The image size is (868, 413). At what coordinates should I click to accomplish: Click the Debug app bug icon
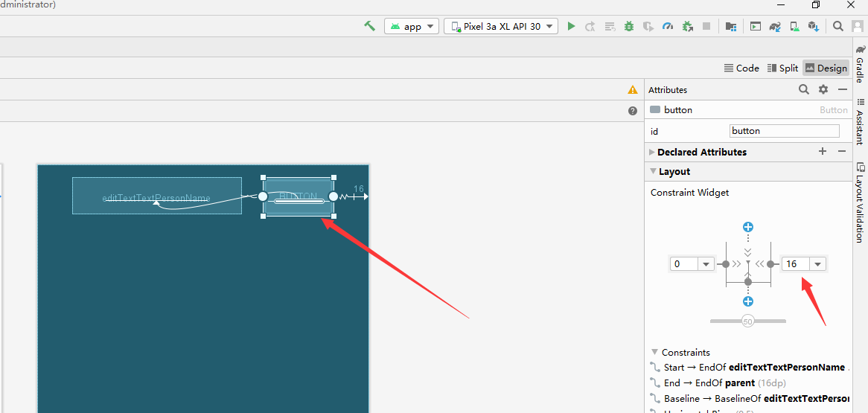coord(629,26)
